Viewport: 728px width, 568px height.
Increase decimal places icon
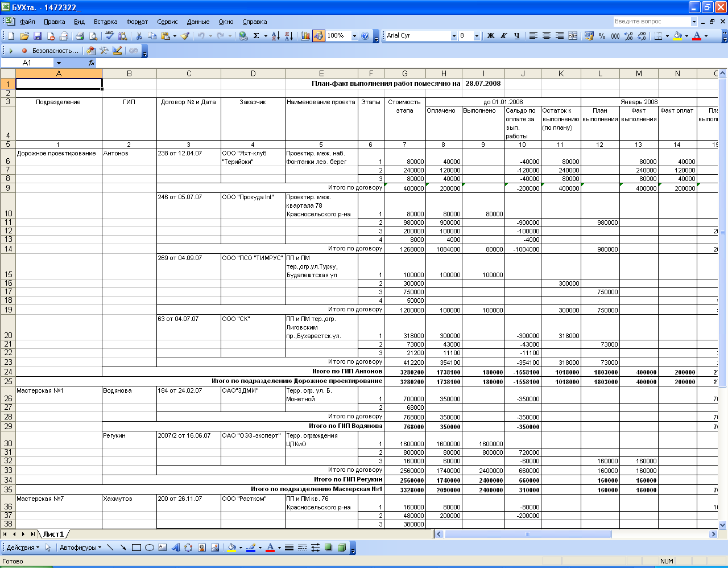[x=628, y=36]
